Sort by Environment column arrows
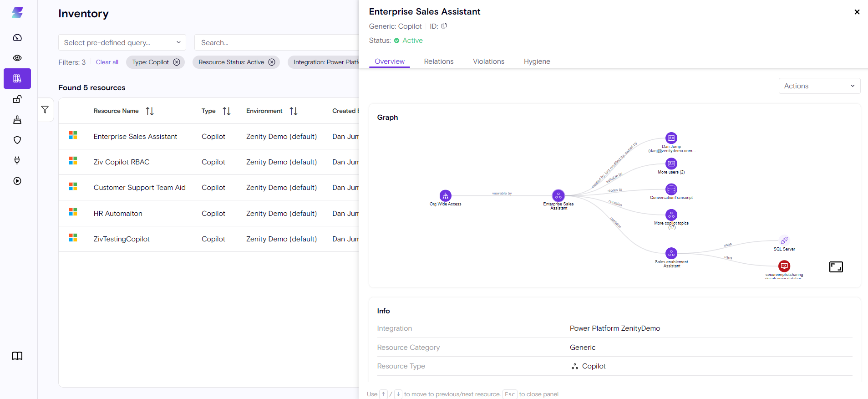Screen dimensions: 868x399 294,111
